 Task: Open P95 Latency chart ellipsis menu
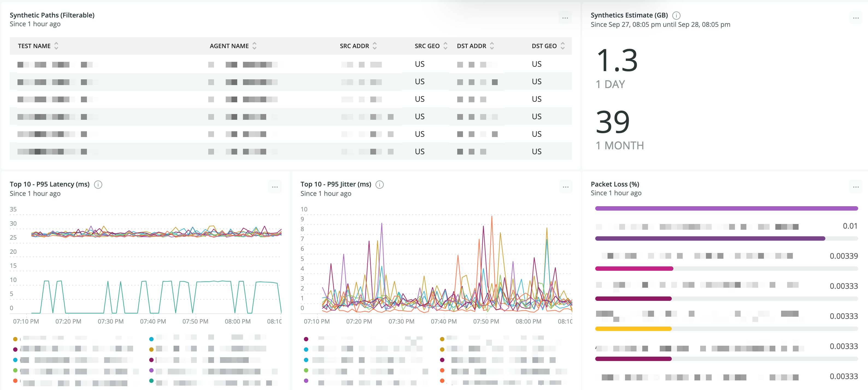pos(275,187)
